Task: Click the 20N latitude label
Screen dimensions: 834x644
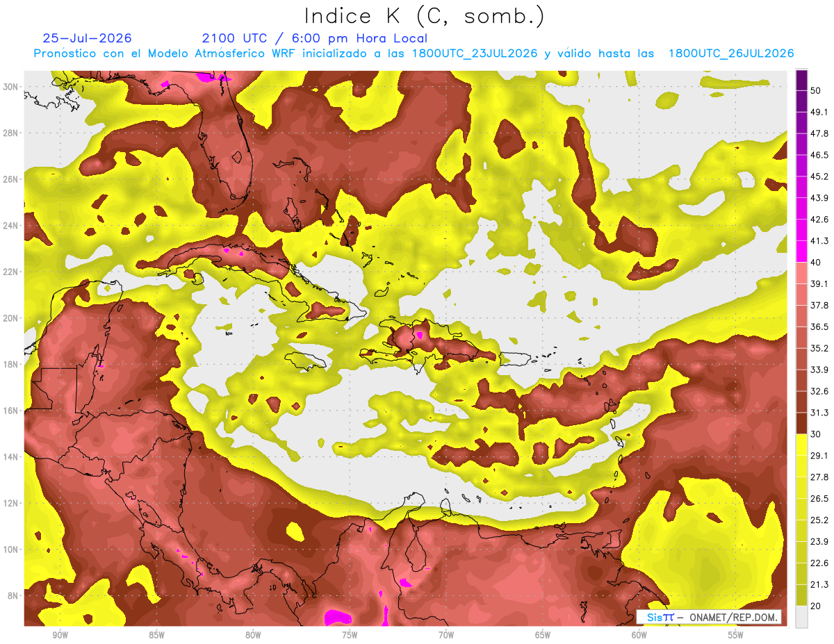Action: [12, 317]
